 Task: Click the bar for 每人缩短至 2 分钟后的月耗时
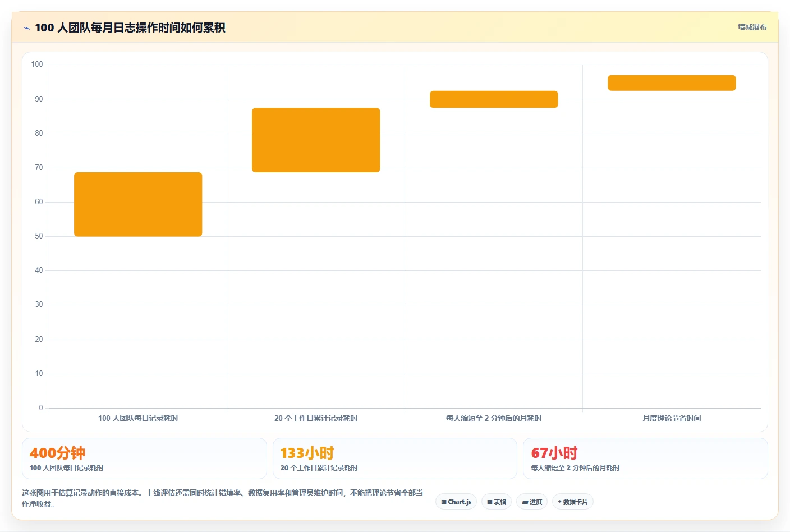494,99
